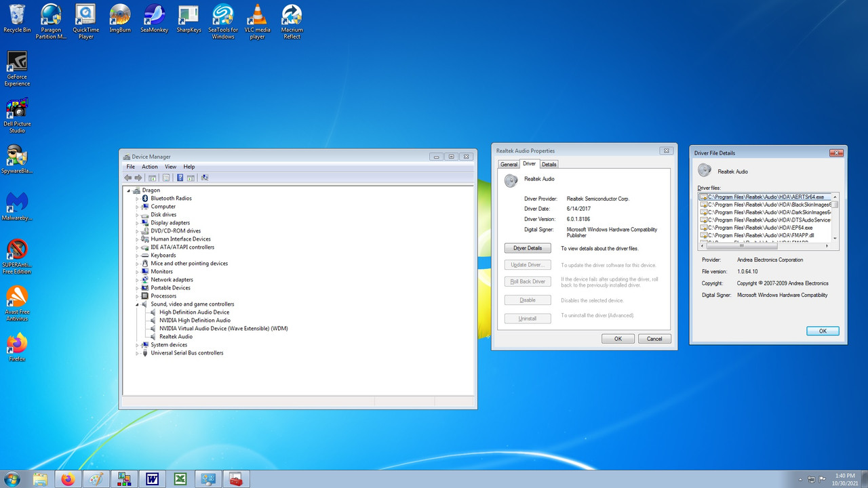Open Microsoft Excel from the taskbar
The height and width of the screenshot is (488, 868).
[x=181, y=479]
